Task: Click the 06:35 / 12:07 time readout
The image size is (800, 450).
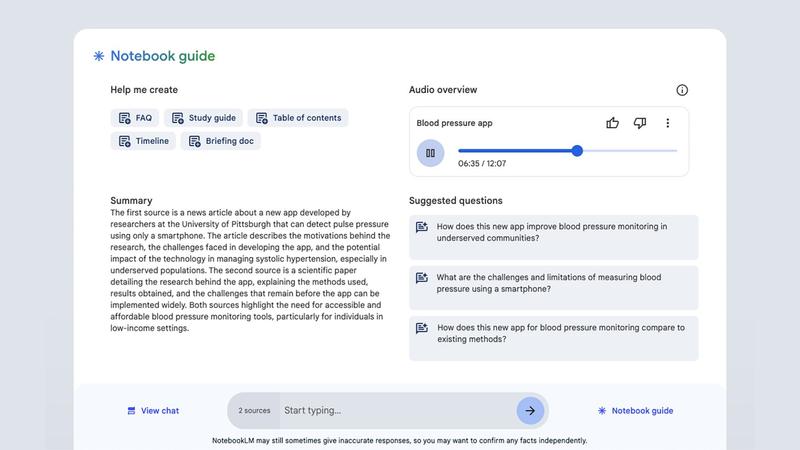Action: point(482,164)
